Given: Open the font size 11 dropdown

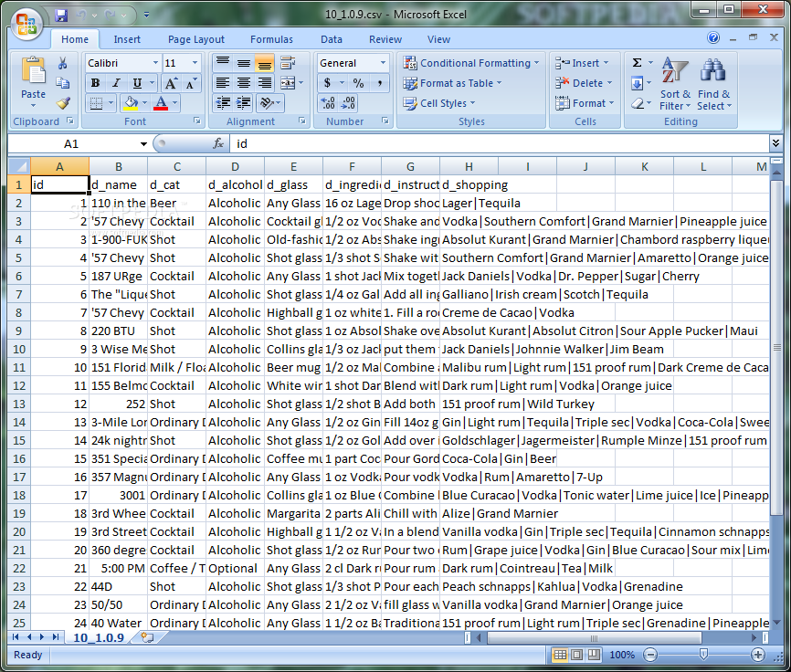Looking at the screenshot, I should coord(195,63).
